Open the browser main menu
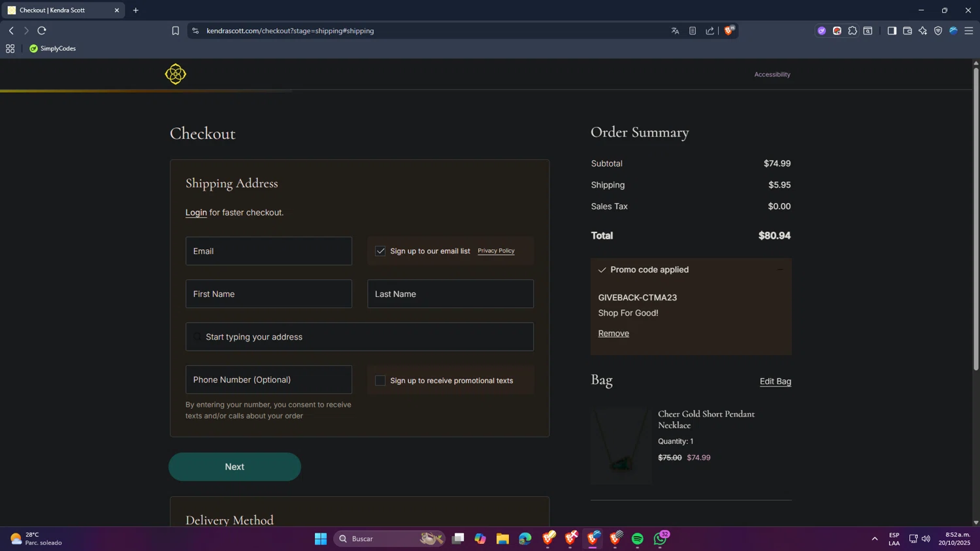This screenshot has width=980, height=551. (968, 31)
